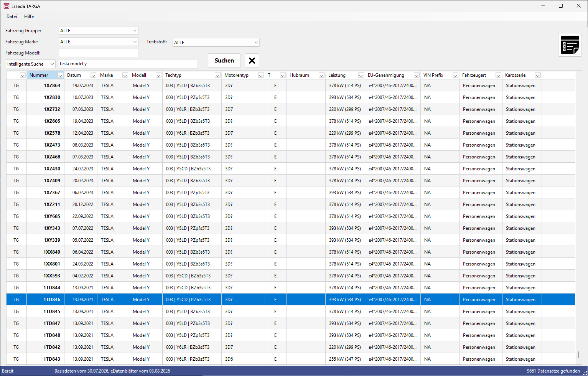
Task: Expand the Fahrzeug Gruppe dropdown
Action: (x=135, y=31)
